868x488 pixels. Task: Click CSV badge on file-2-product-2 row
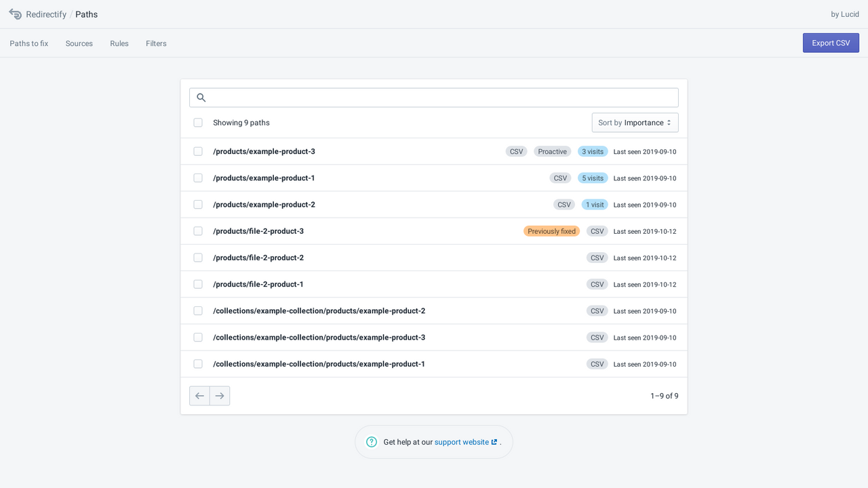597,258
